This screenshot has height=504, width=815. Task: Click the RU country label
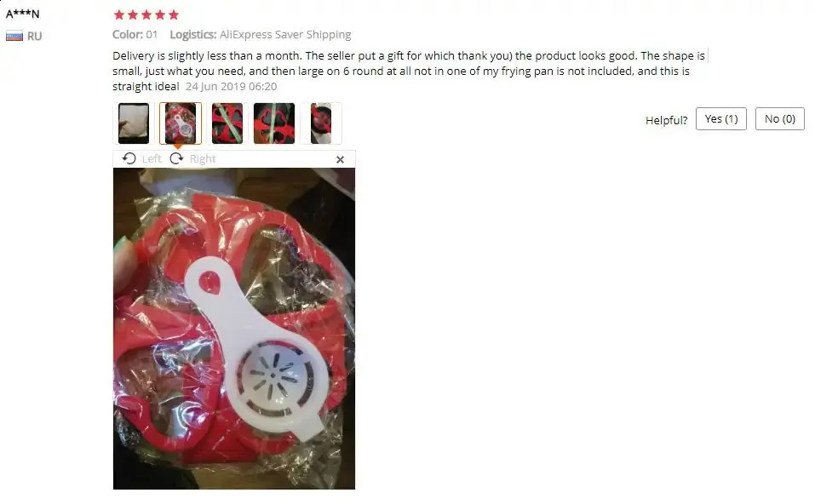pos(34,36)
